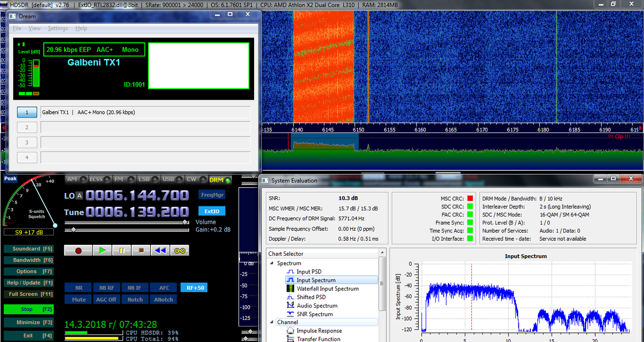644x342 pixels.
Task: Open Options [F7]
Action: (28, 271)
